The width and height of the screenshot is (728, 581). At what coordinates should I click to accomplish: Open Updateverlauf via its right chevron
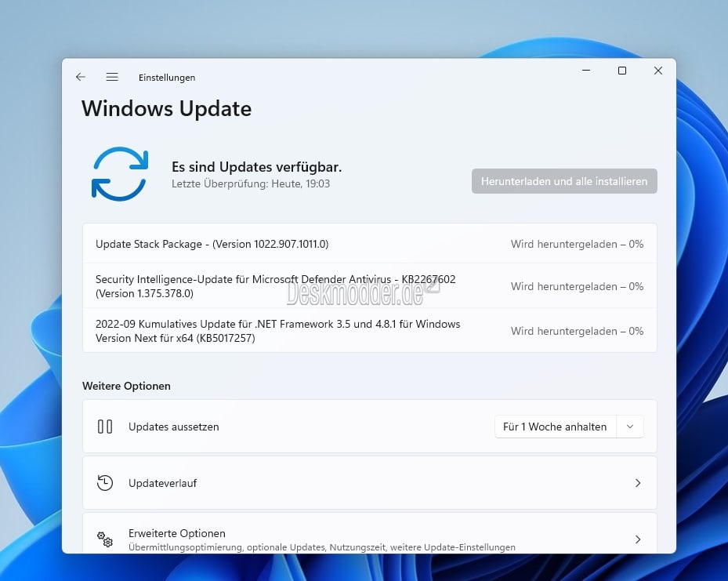pyautogui.click(x=637, y=483)
